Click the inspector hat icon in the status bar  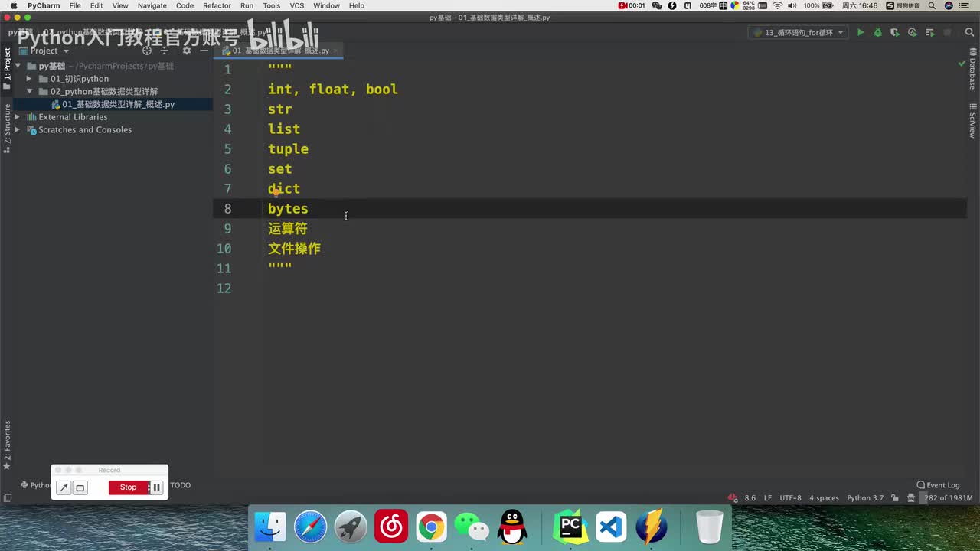pos(911,498)
